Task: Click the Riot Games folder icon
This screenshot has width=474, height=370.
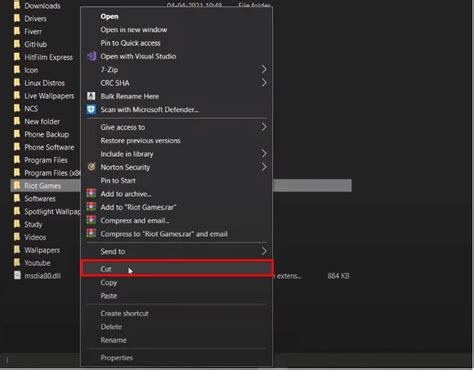Action: (x=17, y=185)
